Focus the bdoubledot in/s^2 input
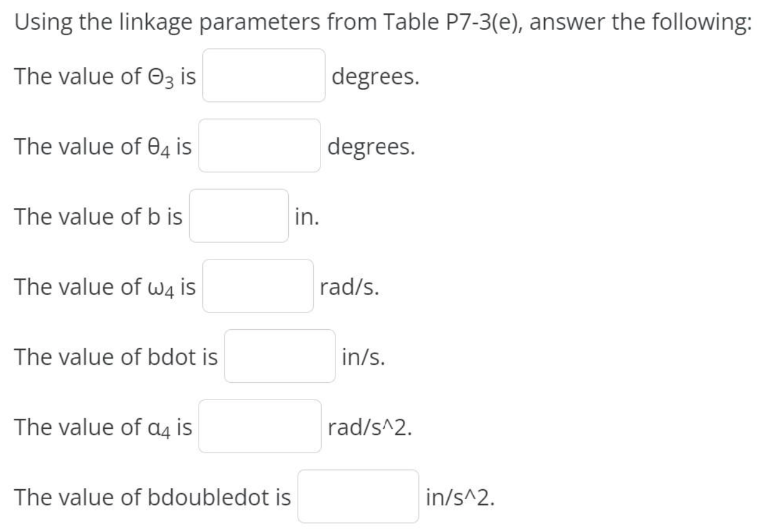Viewport: 759px width, 532px height. coord(358,496)
